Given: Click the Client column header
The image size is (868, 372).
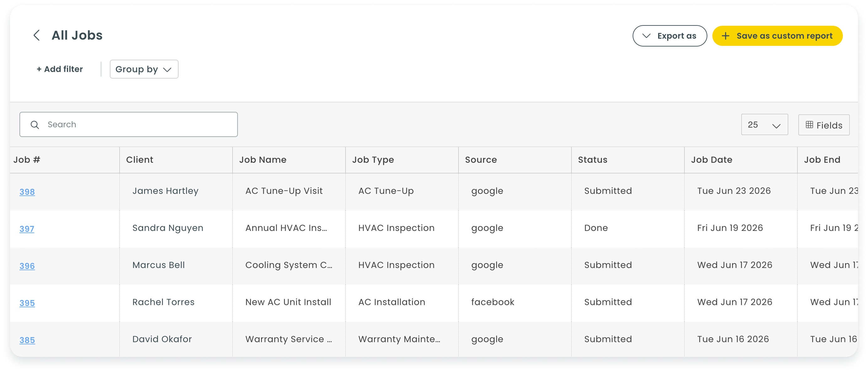Looking at the screenshot, I should click(x=140, y=160).
